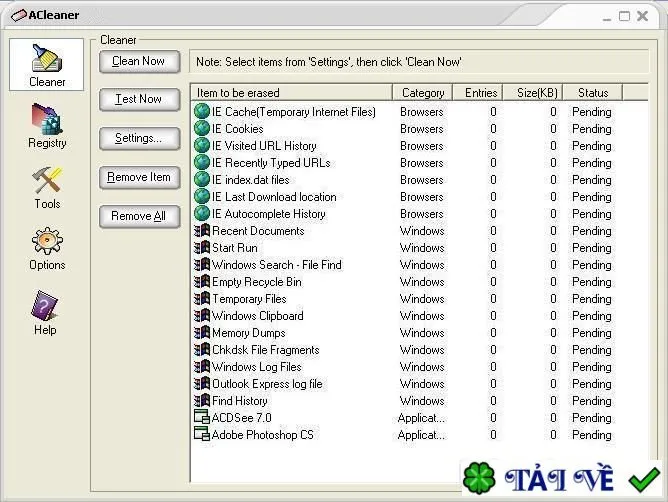
Task: Select the 'Memory Dumps' text
Action: click(x=249, y=333)
